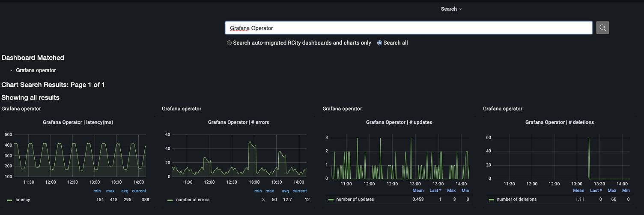This screenshot has height=215, width=644.
Task: Open the '# errors' chart title
Action: click(x=239, y=122)
